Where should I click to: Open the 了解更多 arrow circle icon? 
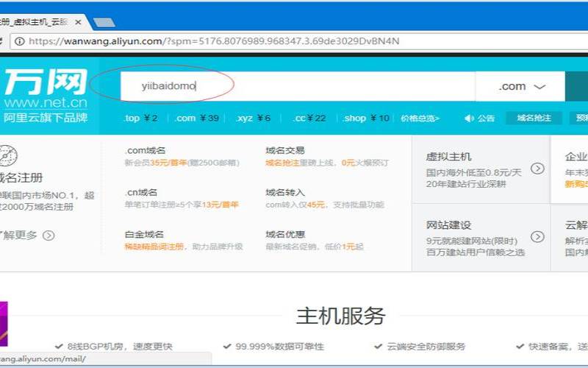pos(49,236)
